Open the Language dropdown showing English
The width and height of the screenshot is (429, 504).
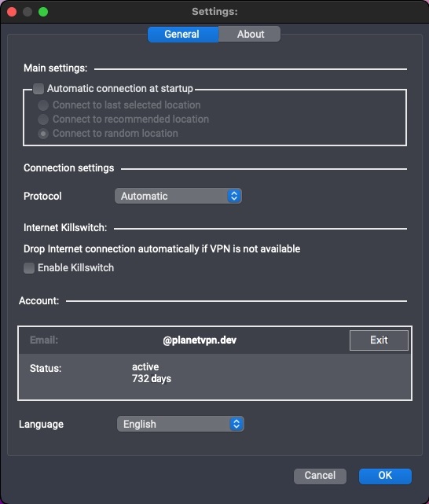(x=181, y=424)
